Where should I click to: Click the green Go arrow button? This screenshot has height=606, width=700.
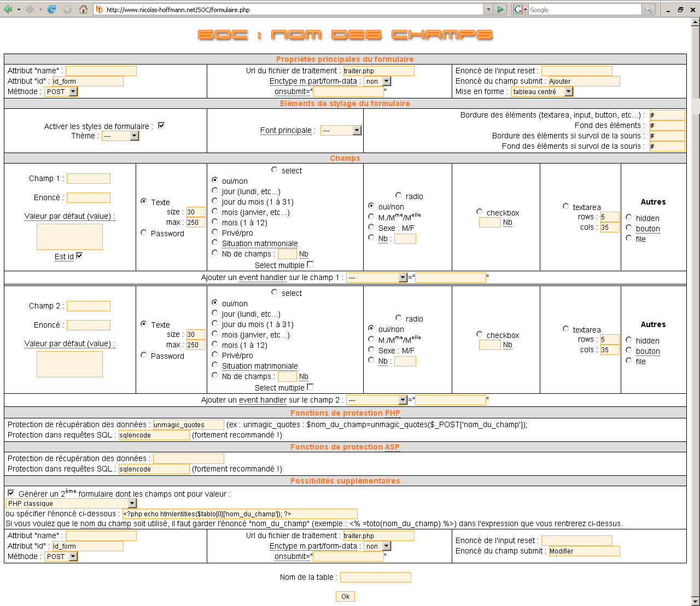tap(500, 9)
